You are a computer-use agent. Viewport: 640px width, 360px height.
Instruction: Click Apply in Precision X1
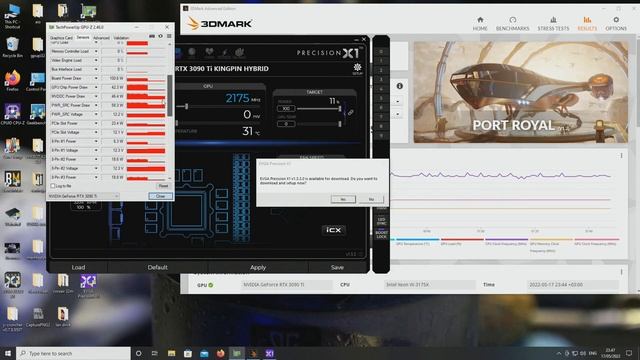point(258,267)
